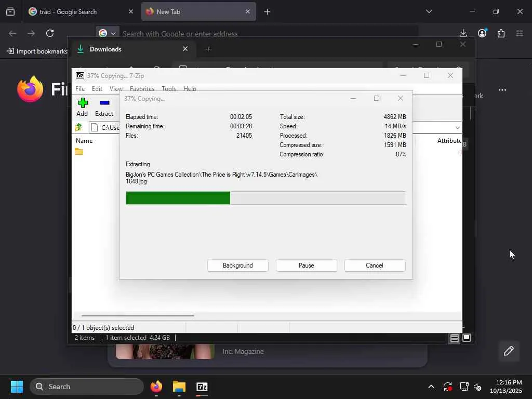This screenshot has width=532, height=399.
Task: Open the Inc. Magazine story card
Action: 268,355
